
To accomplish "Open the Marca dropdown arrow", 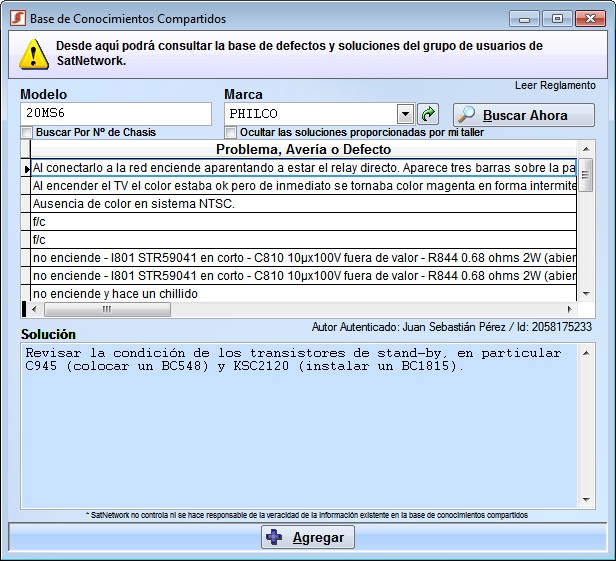I will 405,114.
